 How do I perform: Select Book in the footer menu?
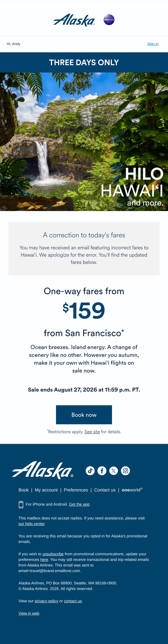point(24,490)
